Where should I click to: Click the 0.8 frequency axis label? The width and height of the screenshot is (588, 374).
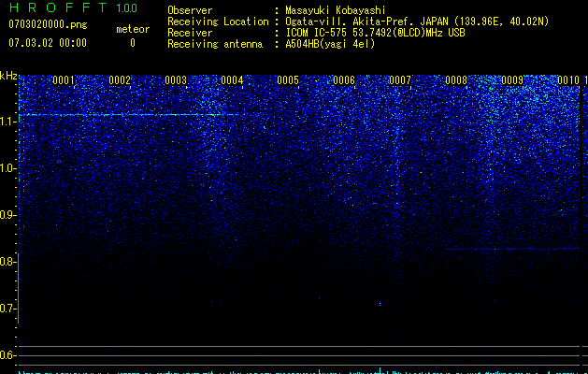(x=7, y=262)
